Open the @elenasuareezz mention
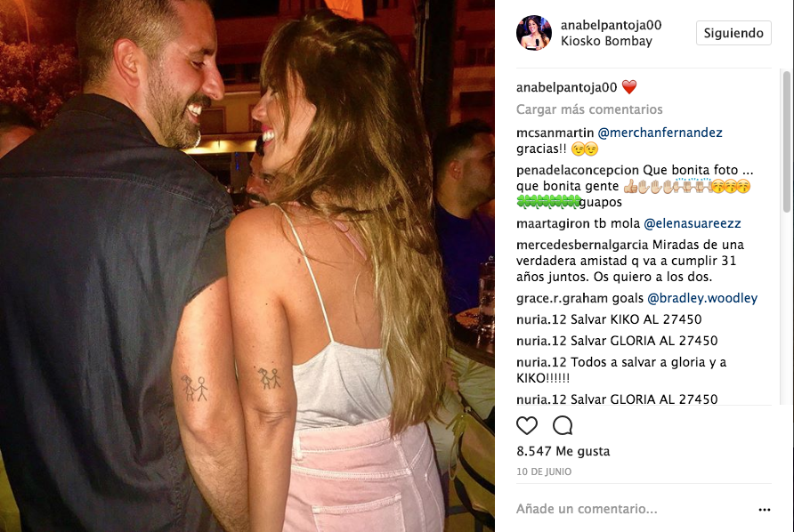 (693, 223)
